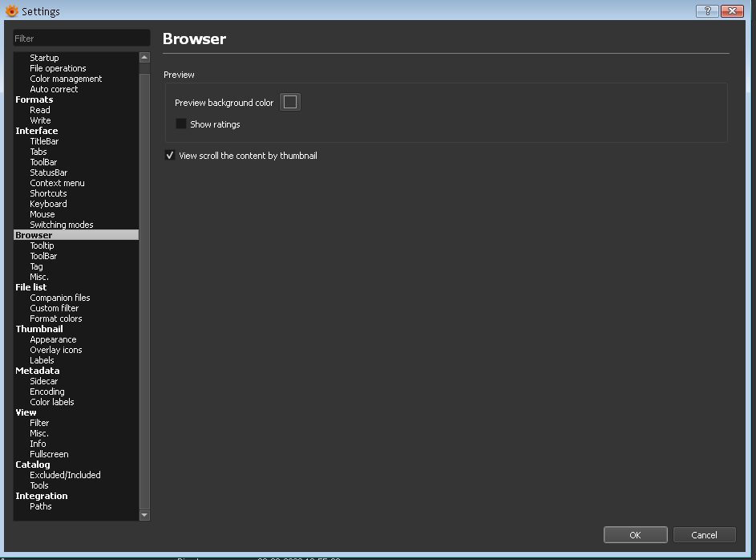Open StatusBar settings
The width and height of the screenshot is (756, 560).
49,172
